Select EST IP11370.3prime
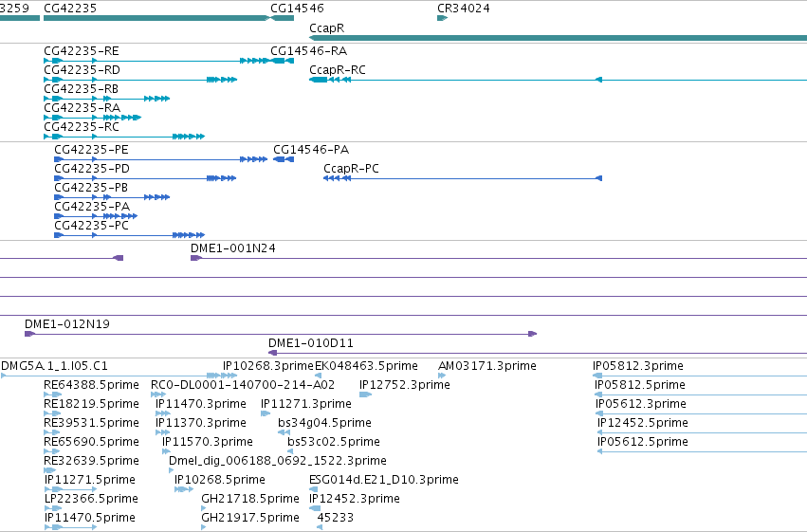Viewport: 807px width, 532px height. pyautogui.click(x=201, y=423)
